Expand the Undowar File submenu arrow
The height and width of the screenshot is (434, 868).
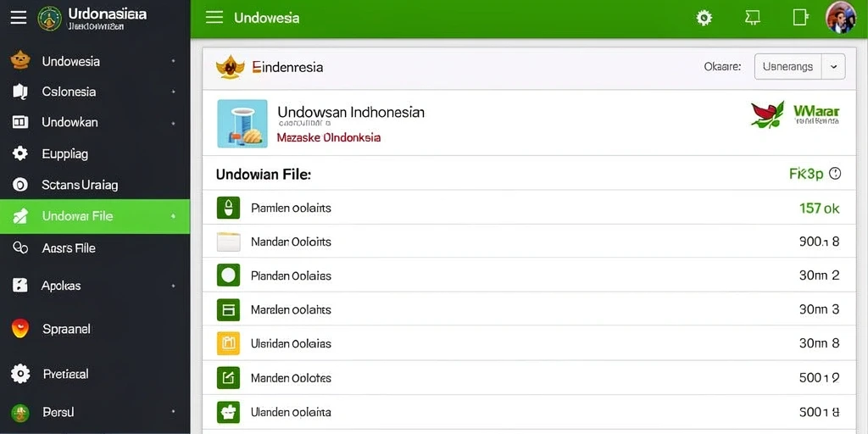coord(174,216)
